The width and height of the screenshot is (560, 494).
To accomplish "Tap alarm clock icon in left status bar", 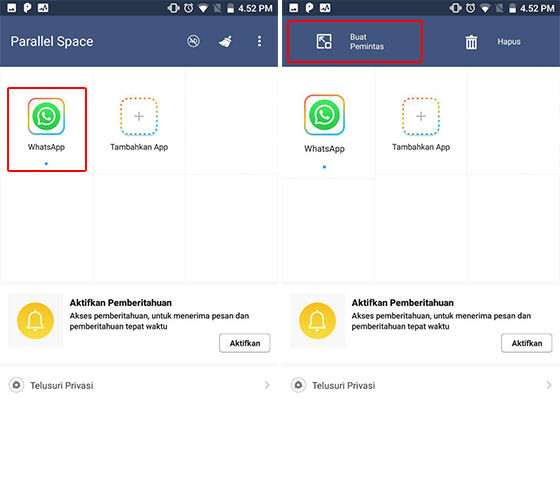I will coord(189,8).
